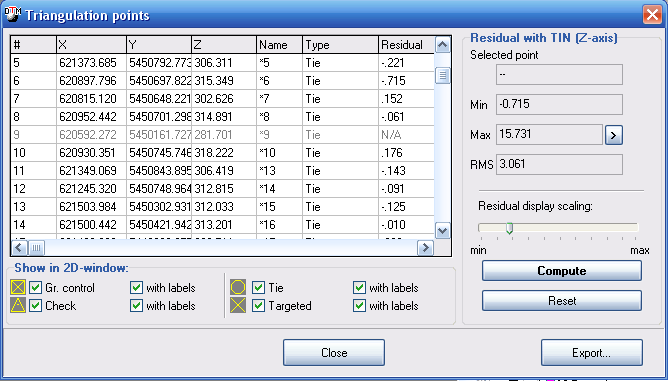Sort by the Name column header
This screenshot has height=381, width=668.
(280, 45)
